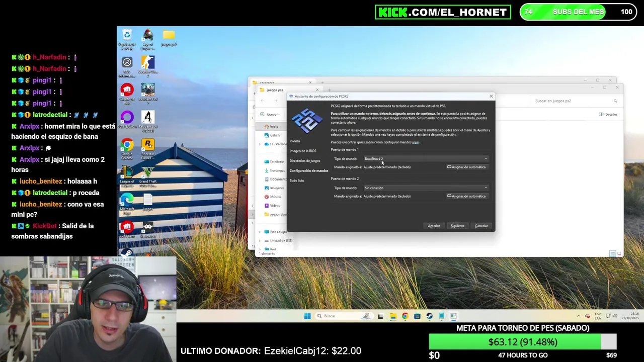Viewport: 644px width, 362px height.
Task: Go to the Todo listo step
Action: tap(297, 180)
